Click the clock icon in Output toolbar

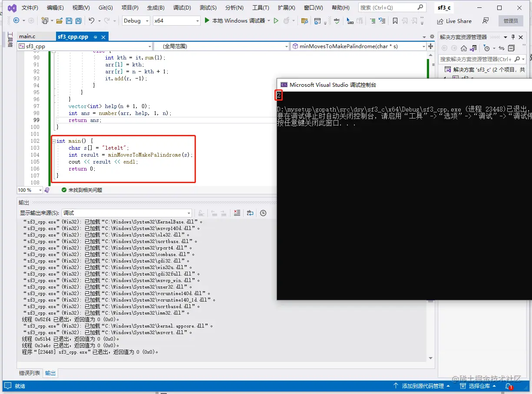click(263, 213)
